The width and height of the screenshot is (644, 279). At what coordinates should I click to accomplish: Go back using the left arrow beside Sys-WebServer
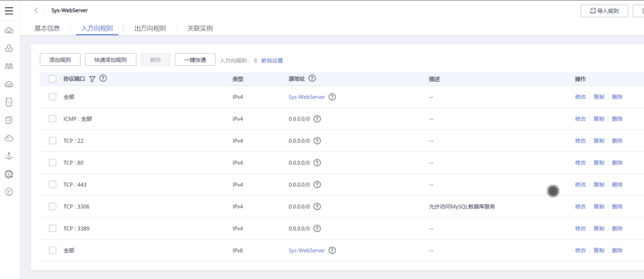36,10
